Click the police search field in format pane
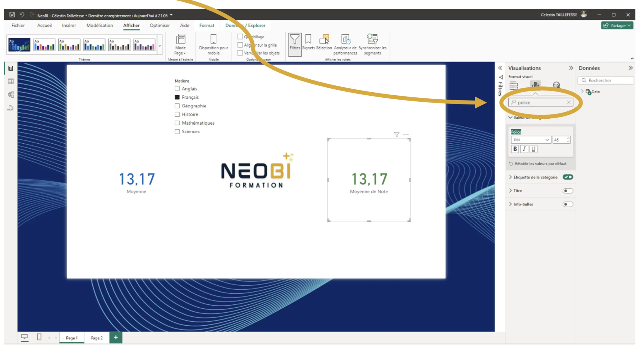This screenshot has height=345, width=644. [x=541, y=102]
